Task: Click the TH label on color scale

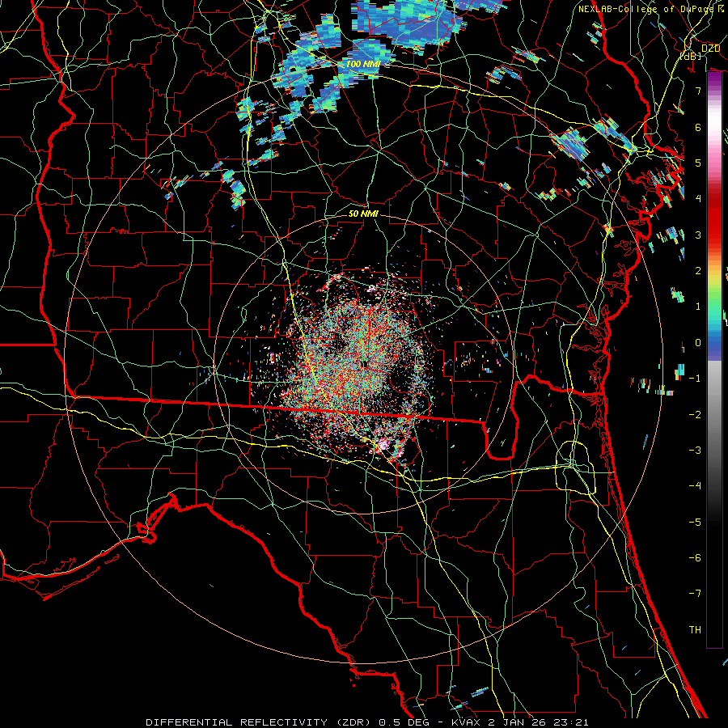Action: coord(695,629)
